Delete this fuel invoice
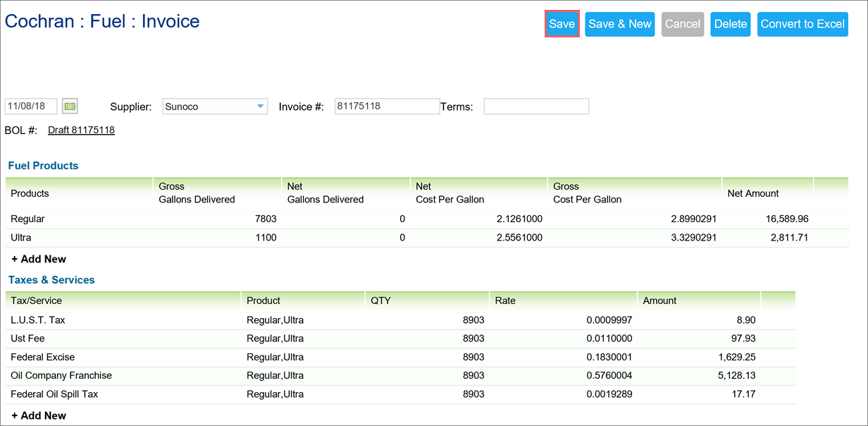 click(731, 24)
